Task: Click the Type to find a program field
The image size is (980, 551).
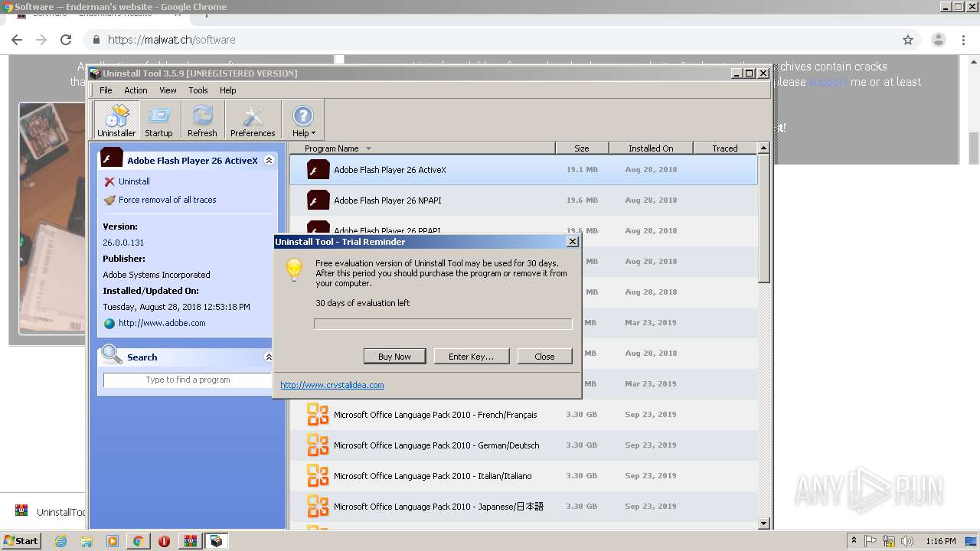Action: pos(188,380)
